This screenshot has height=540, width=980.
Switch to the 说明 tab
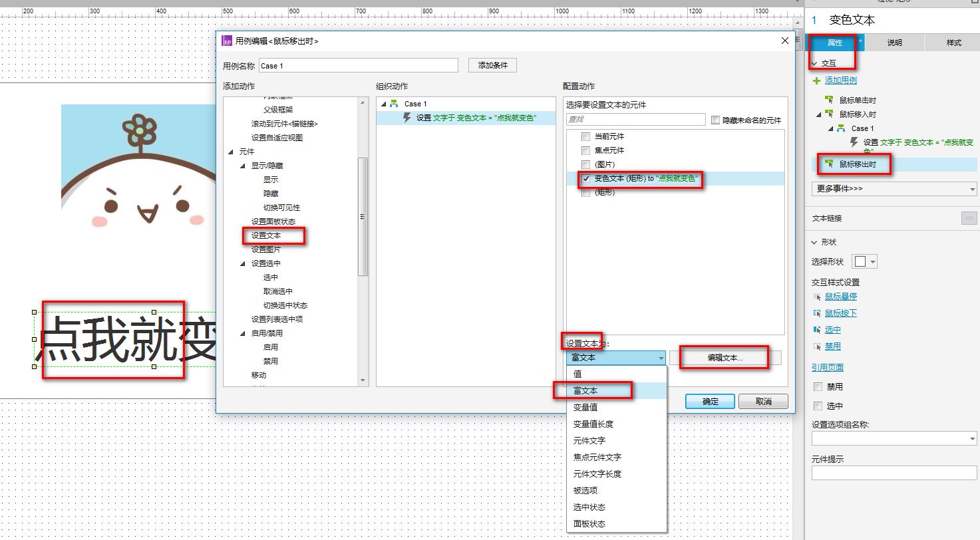(894, 43)
